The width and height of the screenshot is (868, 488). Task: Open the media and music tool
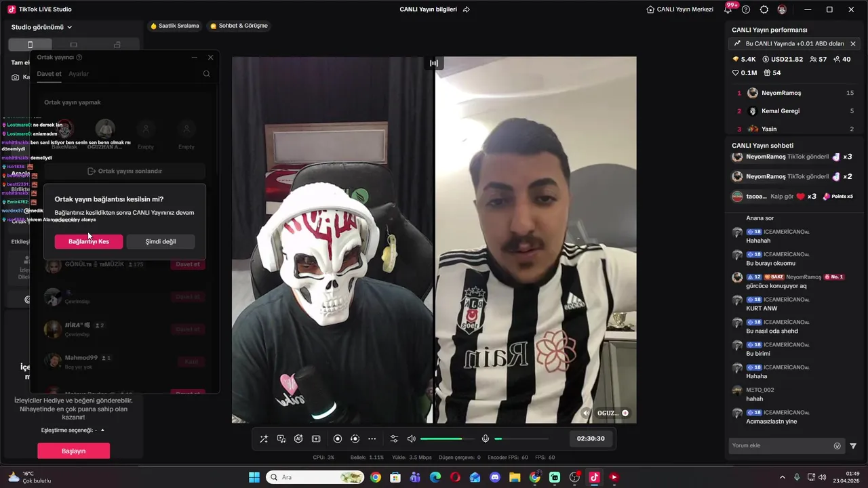pos(281,439)
